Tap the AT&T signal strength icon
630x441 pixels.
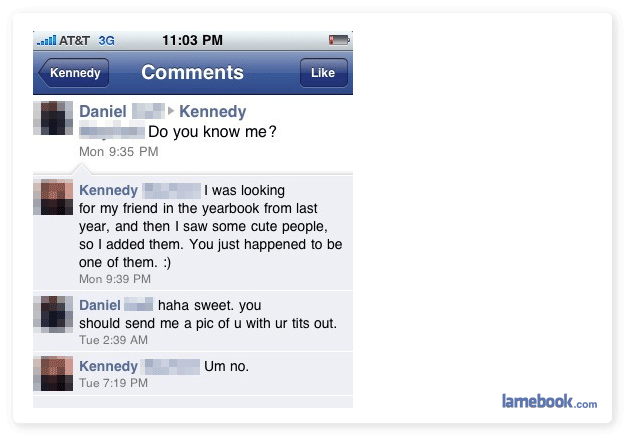pyautogui.click(x=47, y=40)
